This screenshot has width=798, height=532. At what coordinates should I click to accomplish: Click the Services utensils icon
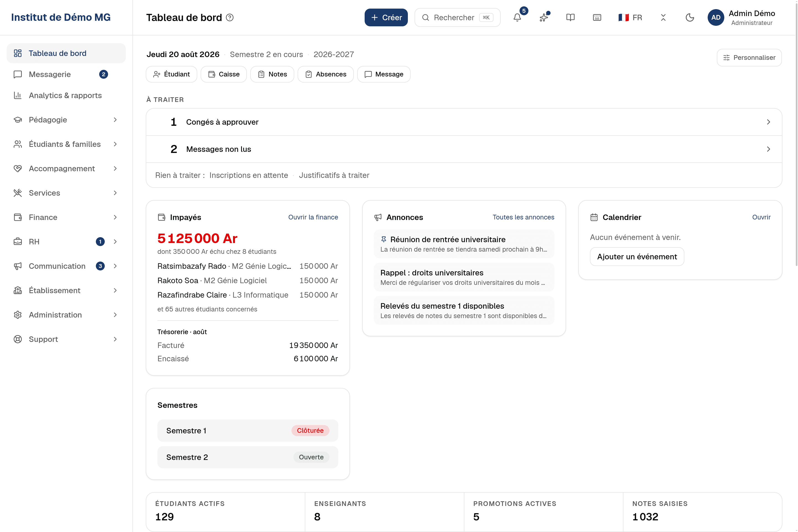(18, 193)
